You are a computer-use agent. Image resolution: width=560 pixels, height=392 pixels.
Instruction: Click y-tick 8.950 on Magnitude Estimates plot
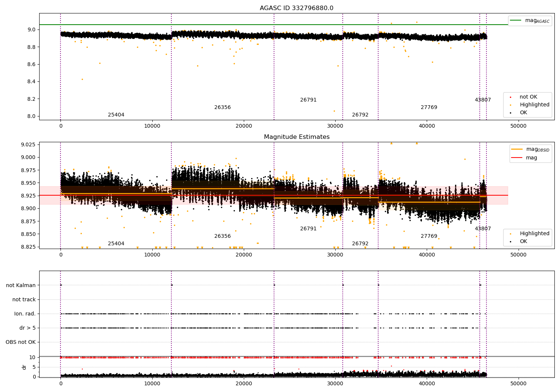28,183
